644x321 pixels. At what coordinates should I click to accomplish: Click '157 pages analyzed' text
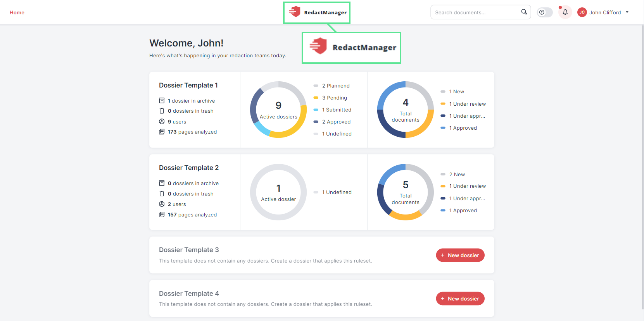pyautogui.click(x=192, y=215)
